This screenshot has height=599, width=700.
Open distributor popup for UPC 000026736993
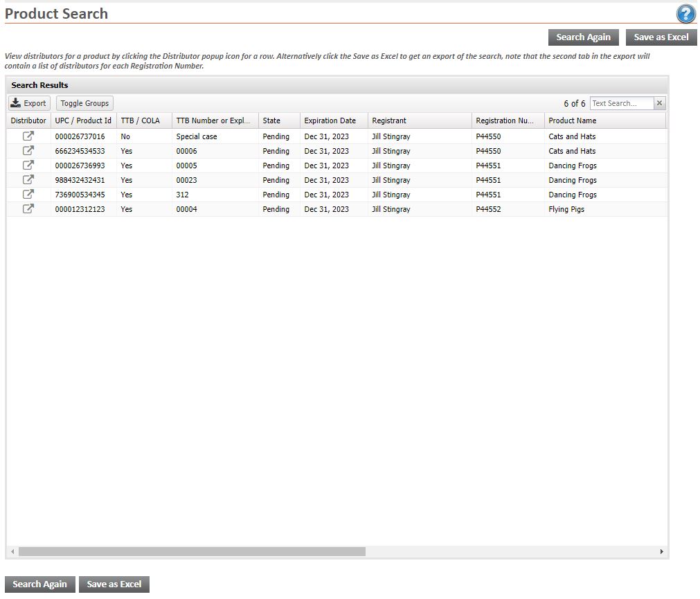(28, 165)
